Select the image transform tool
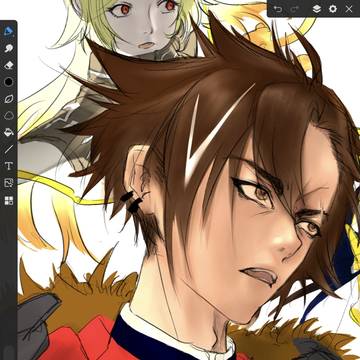 pos(9,183)
